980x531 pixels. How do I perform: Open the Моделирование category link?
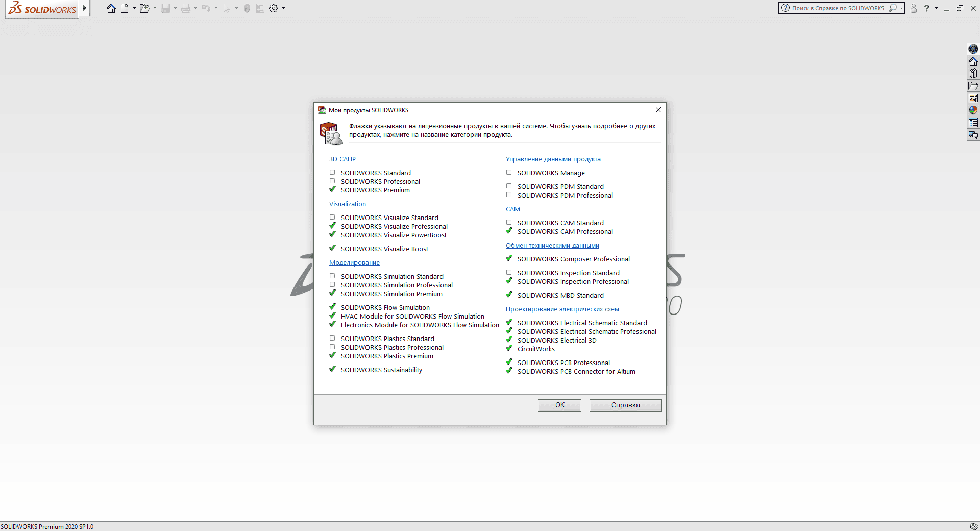(354, 263)
